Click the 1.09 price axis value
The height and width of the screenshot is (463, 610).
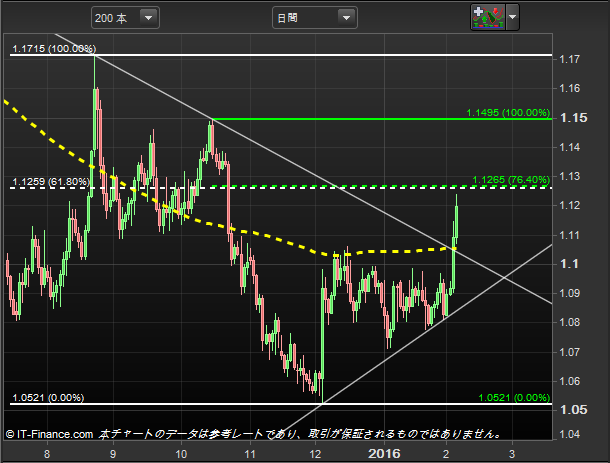(x=569, y=293)
